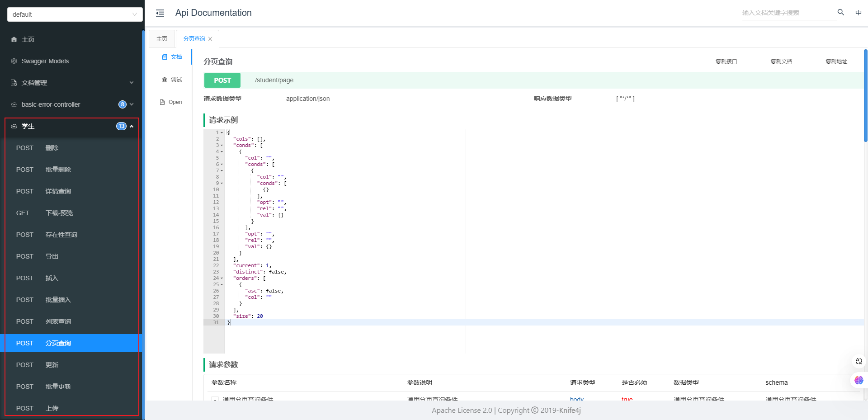Click the application/json request type value
The image size is (868, 420).
pos(308,99)
